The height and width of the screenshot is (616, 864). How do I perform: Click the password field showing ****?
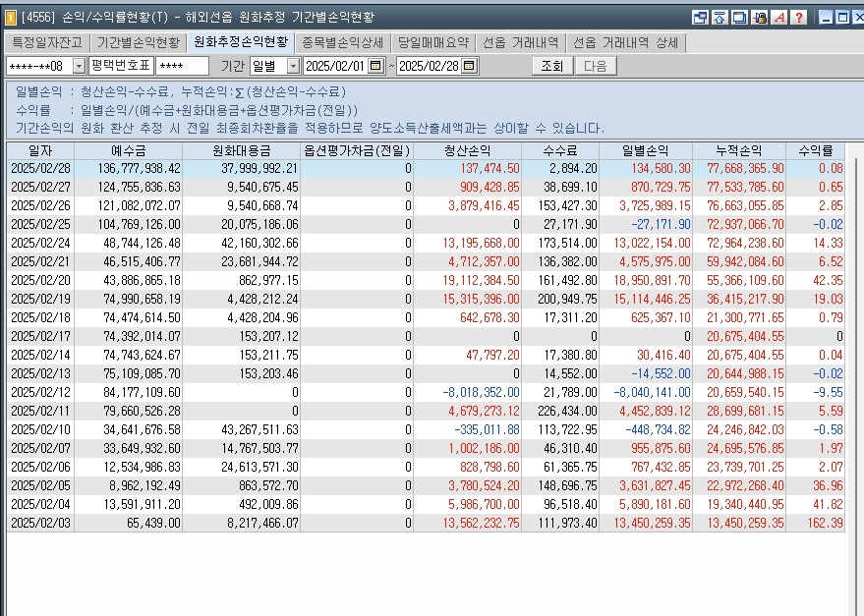[183, 66]
